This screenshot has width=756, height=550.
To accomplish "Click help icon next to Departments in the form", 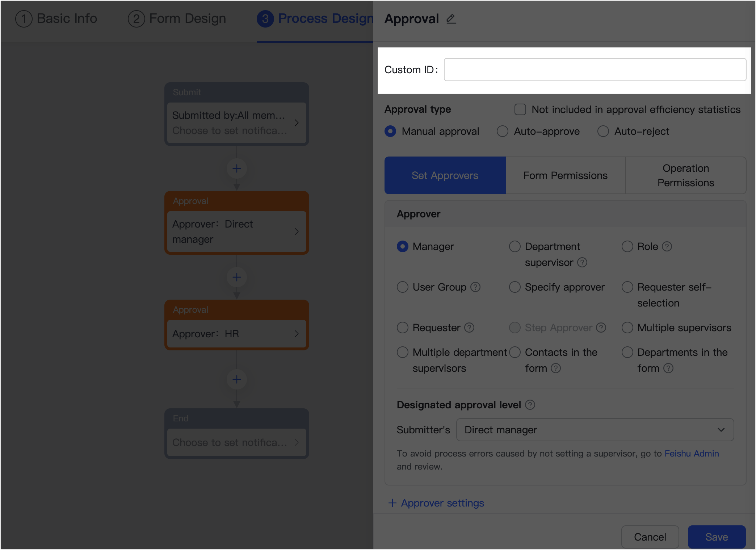I will pyautogui.click(x=668, y=368).
